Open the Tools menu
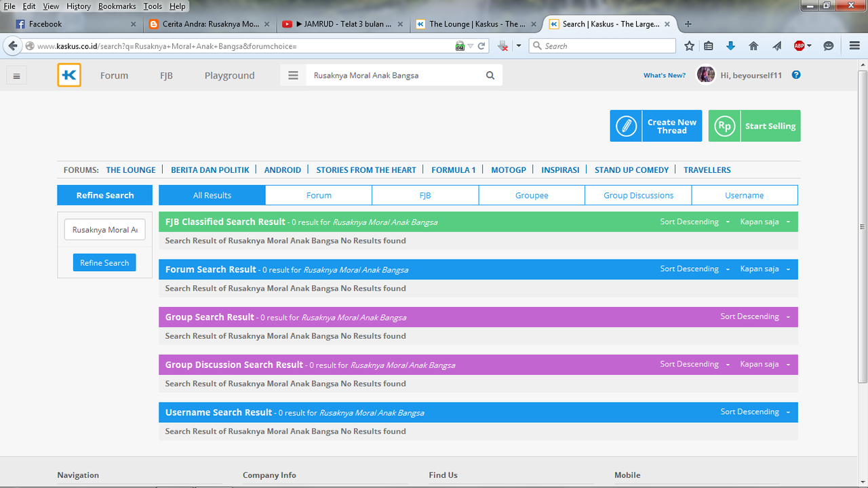Screen dimensions: 868x488 [153, 6]
